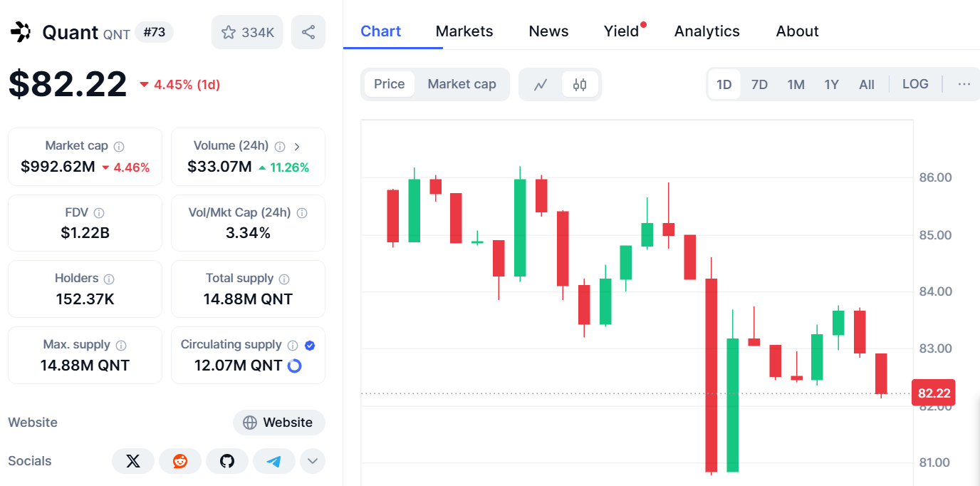Viewport: 980px width, 486px height.
Task: Click the circulating supply info tooltip
Action: click(293, 344)
